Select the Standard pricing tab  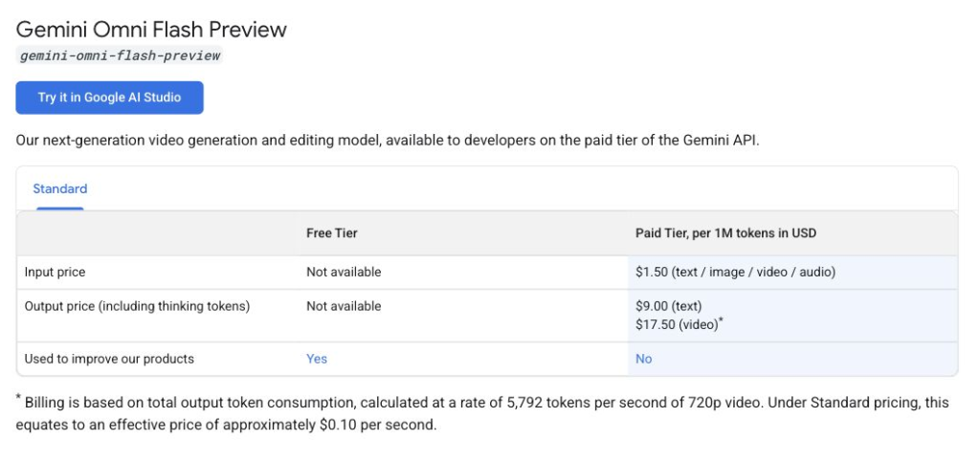60,188
